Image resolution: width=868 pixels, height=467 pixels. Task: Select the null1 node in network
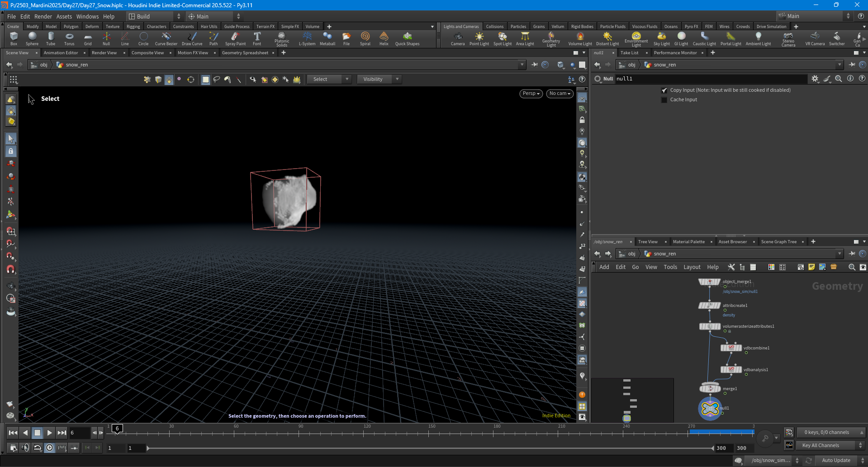(710, 409)
